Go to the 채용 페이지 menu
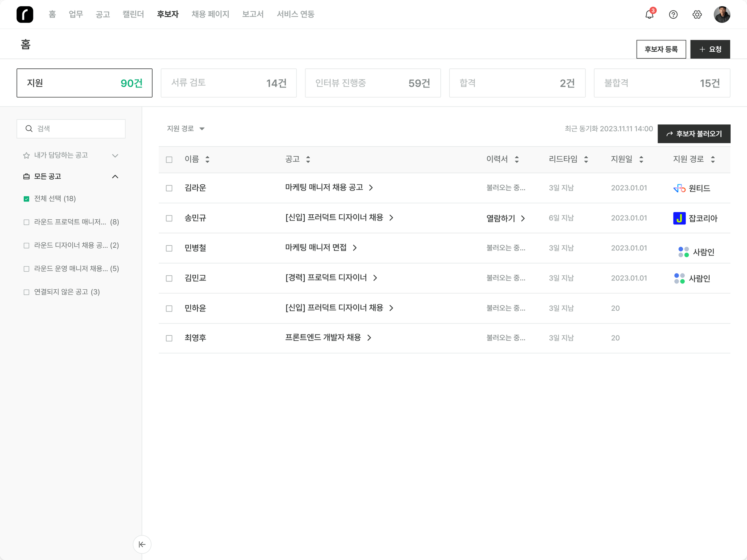The height and width of the screenshot is (560, 747). (x=210, y=14)
